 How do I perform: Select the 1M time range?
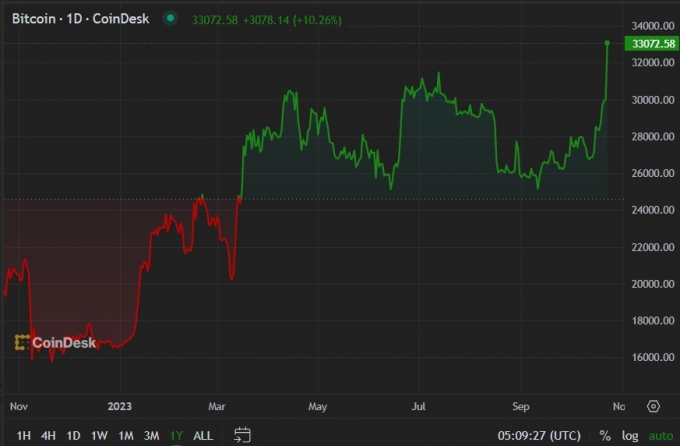tap(126, 436)
